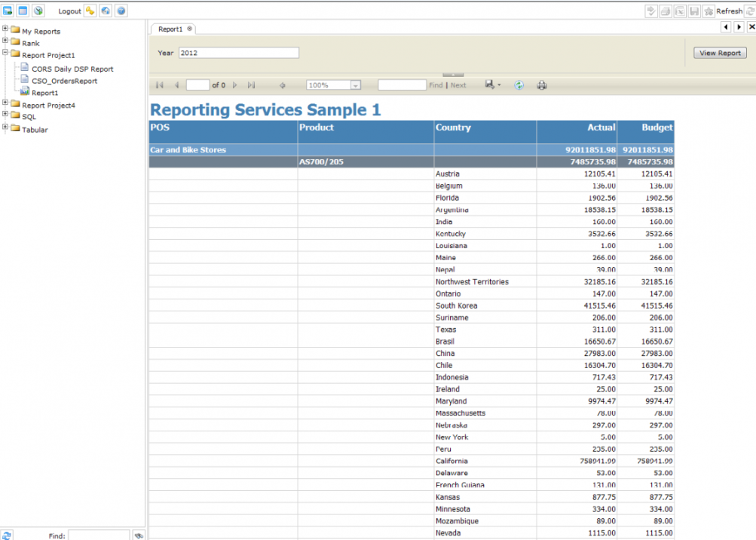
Task: Open CORS Daily DSP Report in tree
Action: (72, 69)
